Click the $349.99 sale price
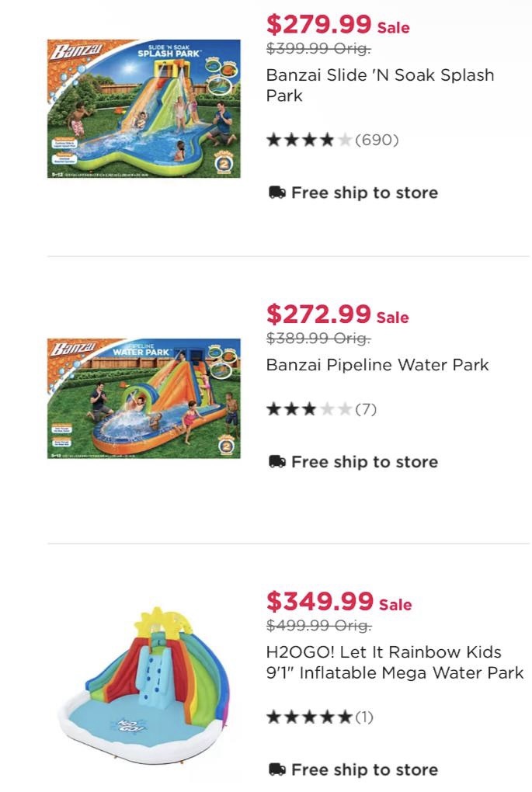This screenshot has width=532, height=792. point(319,601)
